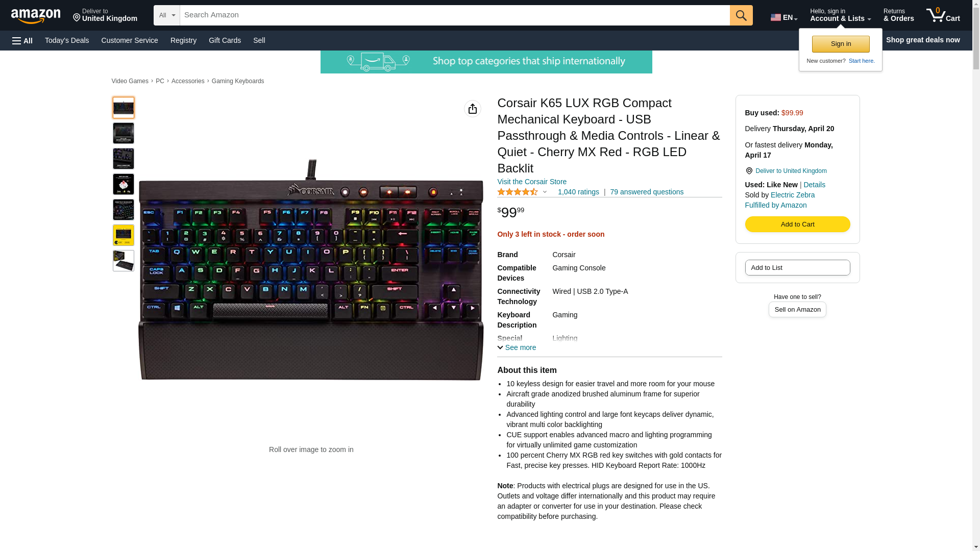Open Visit the Corsair Store link
The width and height of the screenshot is (980, 551).
click(532, 182)
